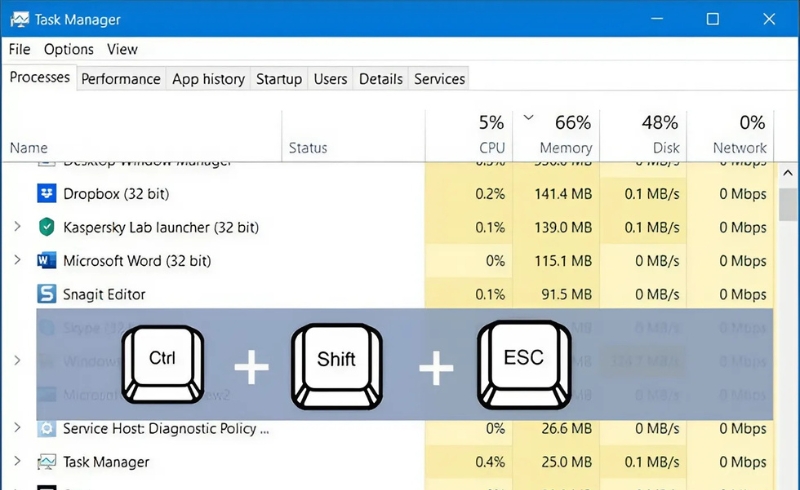Select the Kaspersky Lab launcher (32 bit) row
The height and width of the screenshot is (490, 800).
(388, 227)
